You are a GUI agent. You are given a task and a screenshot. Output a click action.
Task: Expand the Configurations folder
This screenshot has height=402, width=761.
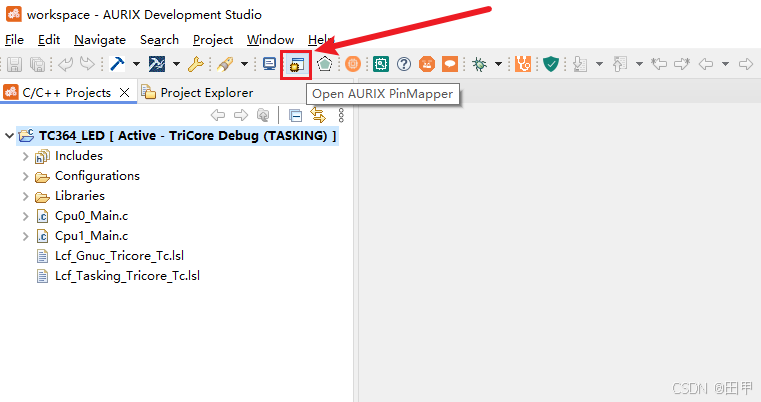26,176
